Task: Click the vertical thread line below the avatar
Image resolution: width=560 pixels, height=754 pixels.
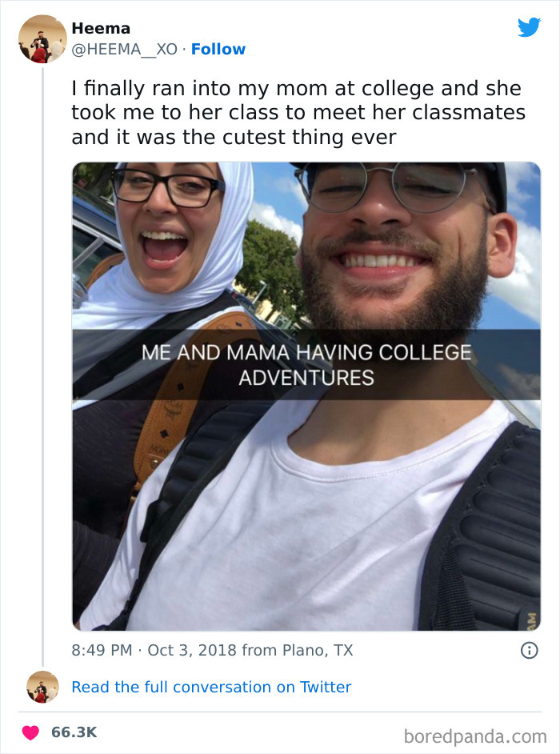Action: [x=42, y=360]
